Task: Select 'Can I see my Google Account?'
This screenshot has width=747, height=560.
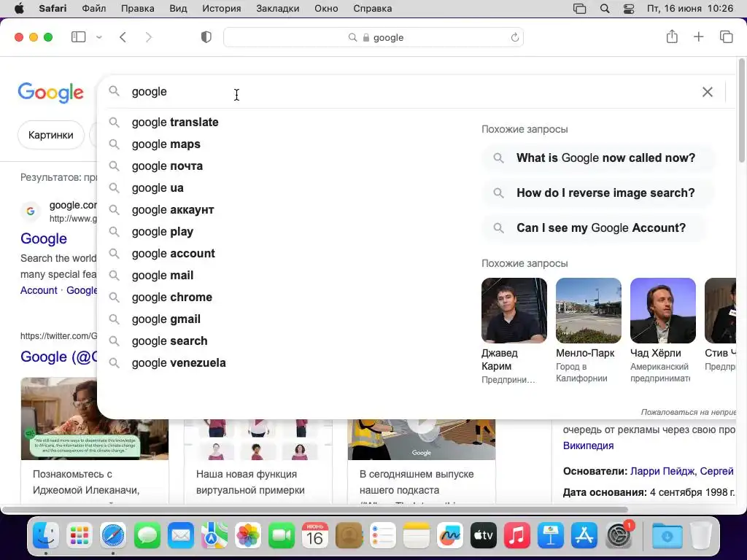Action: click(594, 228)
